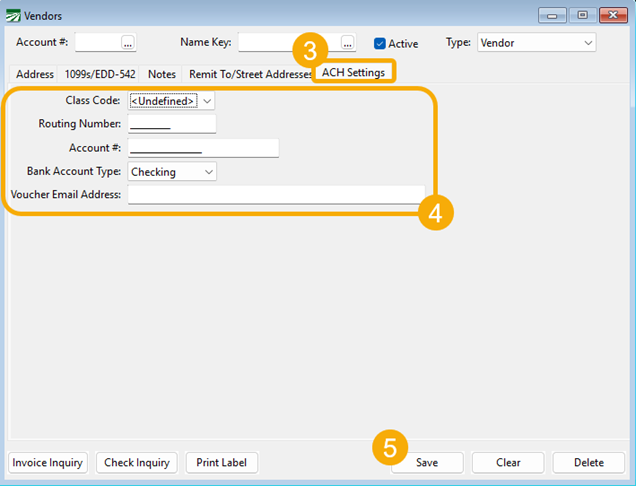Click the Invoice Inquiry button
Viewport: 636px width, 486px height.
pos(48,462)
